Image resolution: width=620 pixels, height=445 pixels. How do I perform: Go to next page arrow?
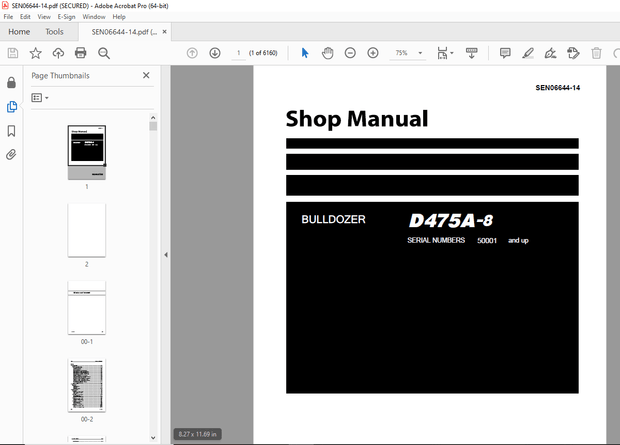pos(215,53)
